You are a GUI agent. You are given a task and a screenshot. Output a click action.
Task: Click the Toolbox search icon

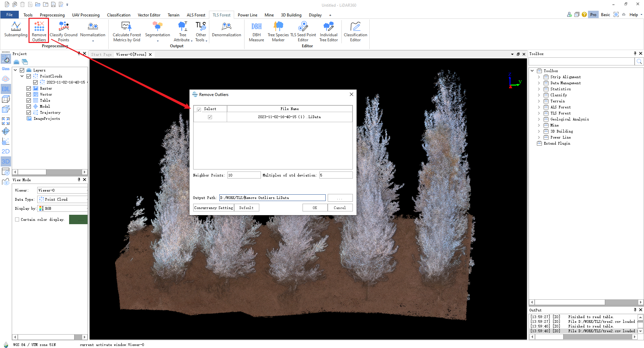click(639, 61)
